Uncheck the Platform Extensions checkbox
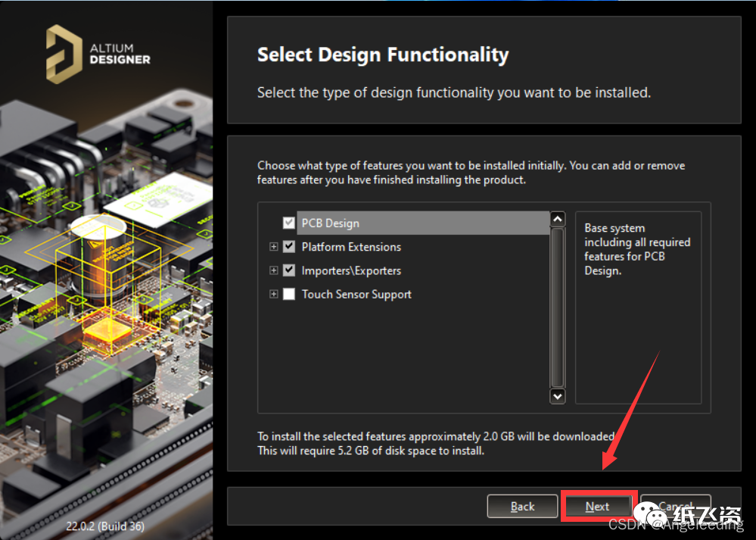756x540 pixels. click(x=288, y=247)
